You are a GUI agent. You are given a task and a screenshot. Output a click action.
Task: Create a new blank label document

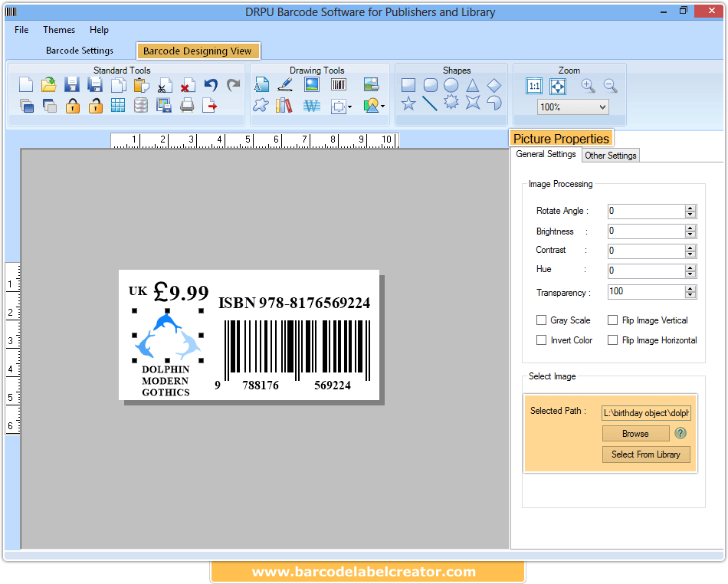click(26, 85)
